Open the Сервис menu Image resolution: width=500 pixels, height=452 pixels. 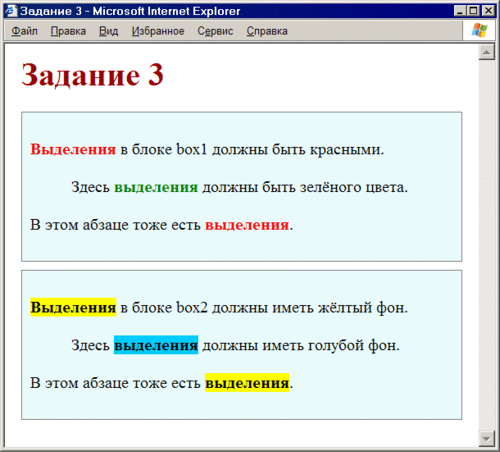tap(215, 31)
